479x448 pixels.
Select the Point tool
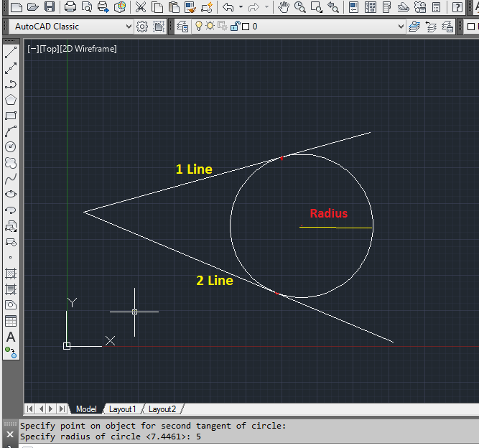point(11,258)
